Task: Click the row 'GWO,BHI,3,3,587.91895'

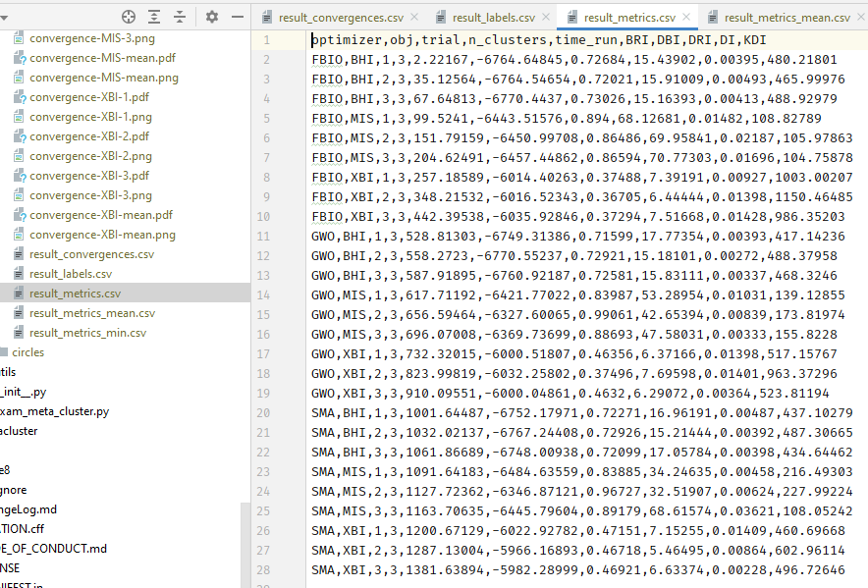Action: (574, 276)
